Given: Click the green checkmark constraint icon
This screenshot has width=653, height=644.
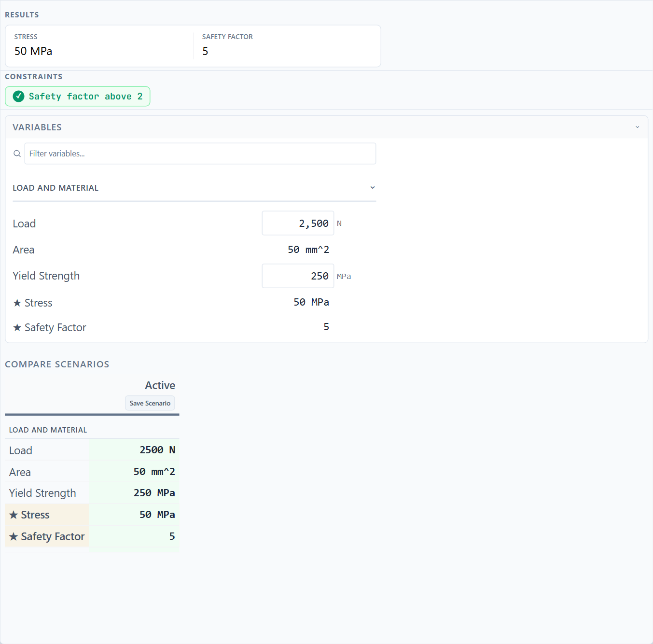Looking at the screenshot, I should click(18, 96).
